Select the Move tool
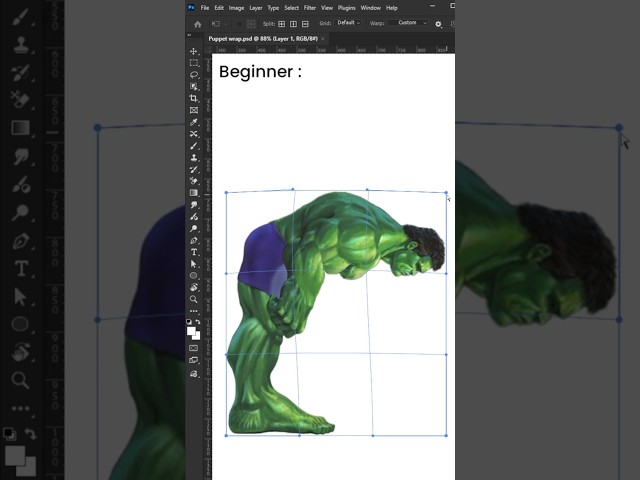Image resolution: width=640 pixels, height=480 pixels. click(x=193, y=51)
